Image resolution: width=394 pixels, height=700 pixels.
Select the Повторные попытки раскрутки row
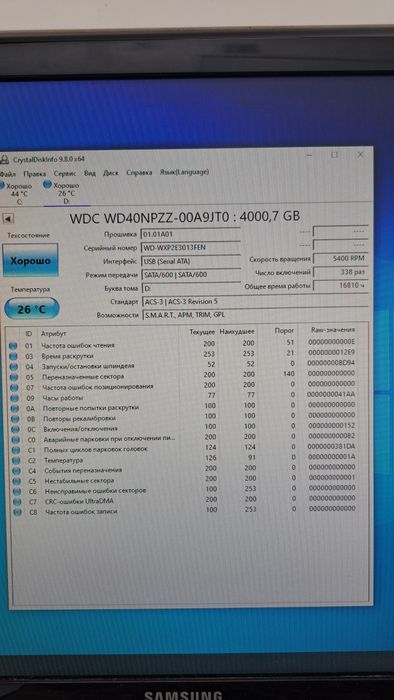(188, 406)
